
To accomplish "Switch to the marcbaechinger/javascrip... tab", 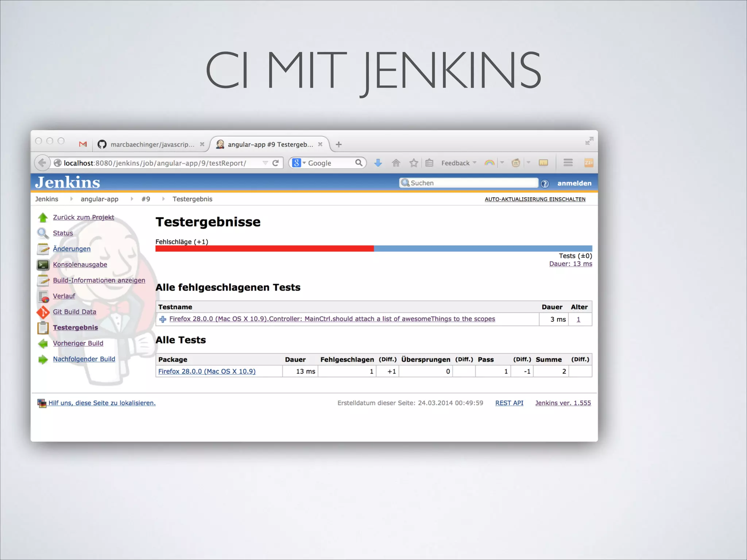I will pyautogui.click(x=151, y=144).
